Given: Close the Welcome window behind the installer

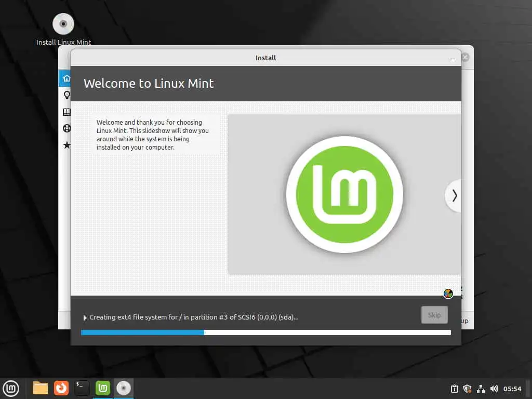Looking at the screenshot, I should click(465, 57).
